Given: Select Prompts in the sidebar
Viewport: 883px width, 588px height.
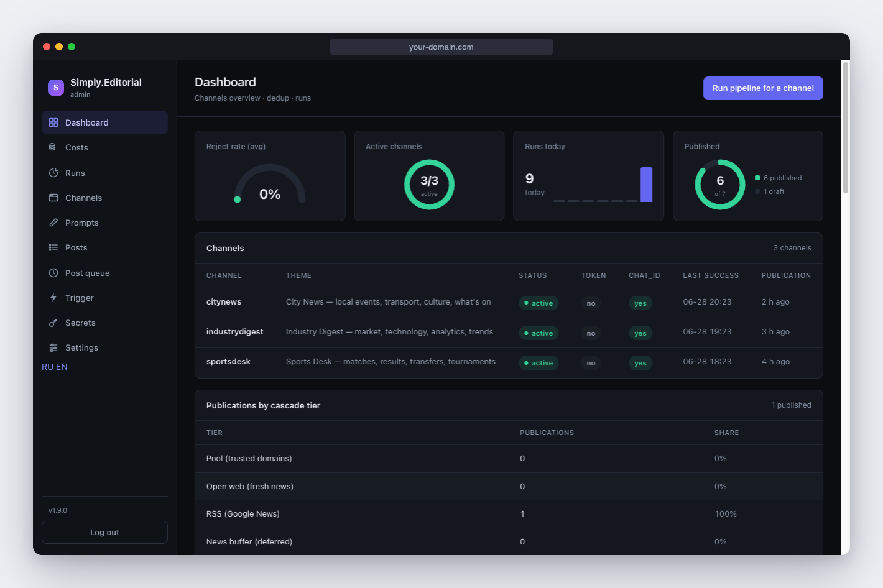Looking at the screenshot, I should [x=104, y=223].
